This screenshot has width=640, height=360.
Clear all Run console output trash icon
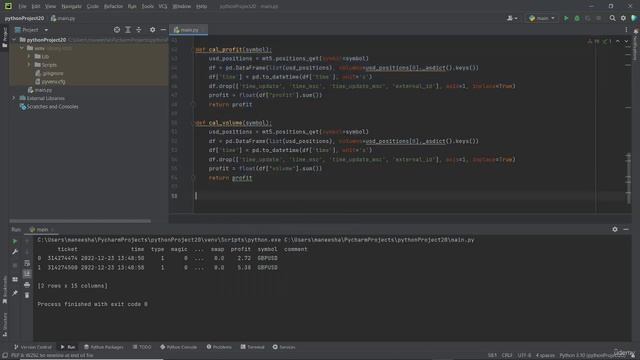point(27,295)
